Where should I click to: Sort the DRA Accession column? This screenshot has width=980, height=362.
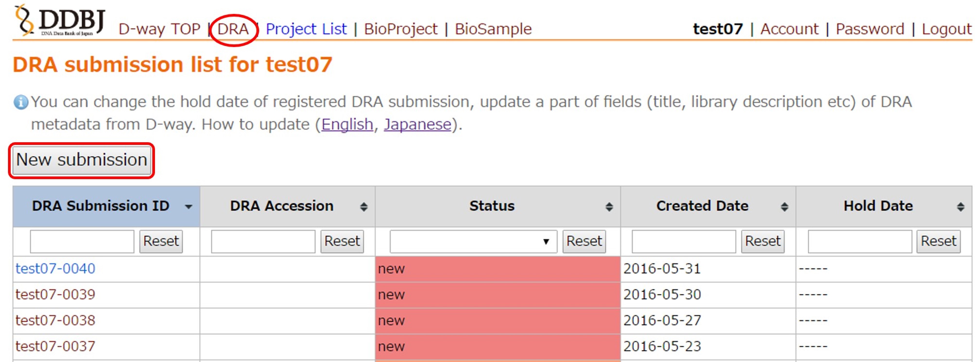[x=364, y=207]
